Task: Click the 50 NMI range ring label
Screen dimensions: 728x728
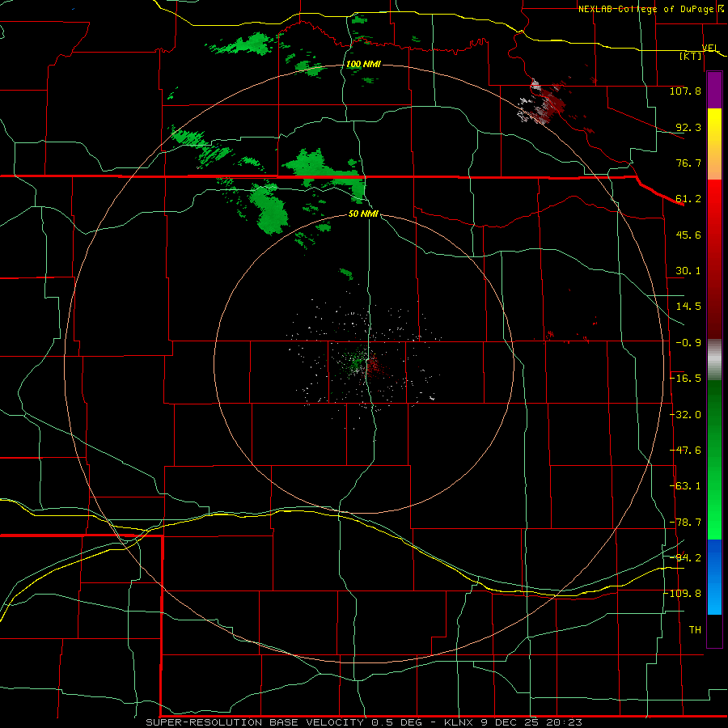Action: (x=363, y=214)
